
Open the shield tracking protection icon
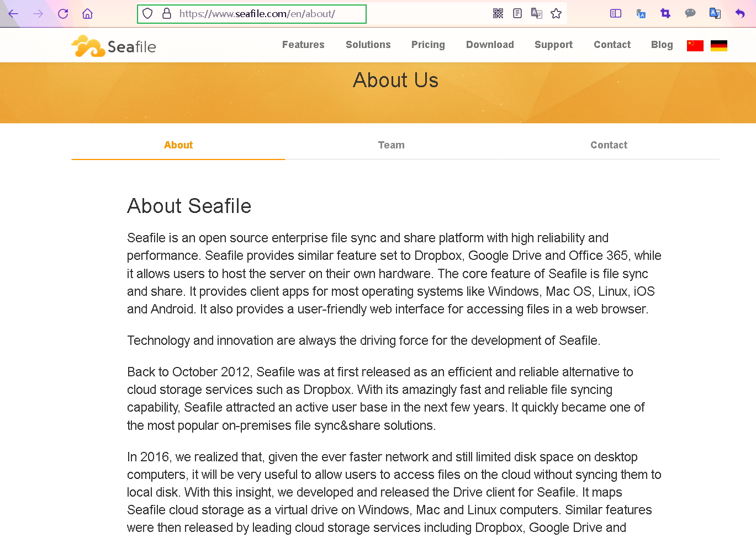(x=147, y=14)
